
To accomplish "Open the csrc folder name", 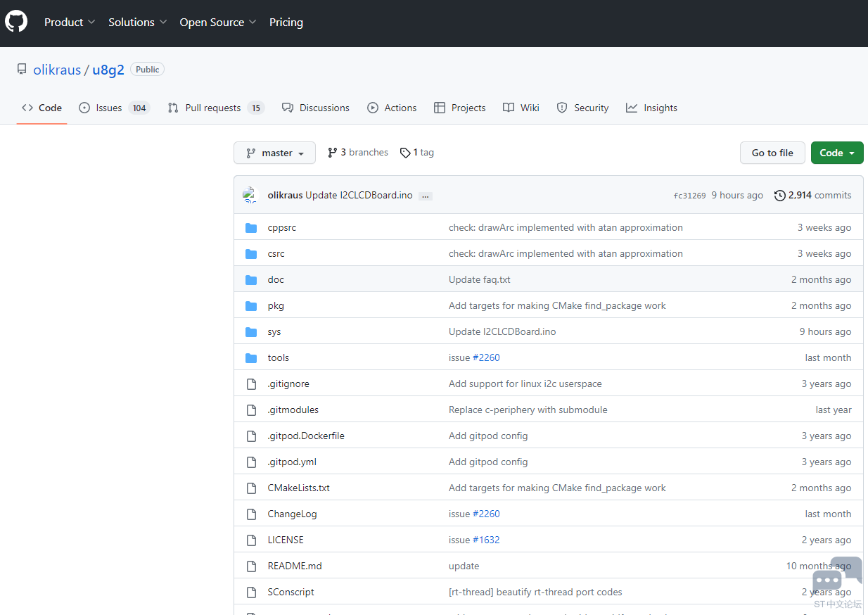I will 276,253.
